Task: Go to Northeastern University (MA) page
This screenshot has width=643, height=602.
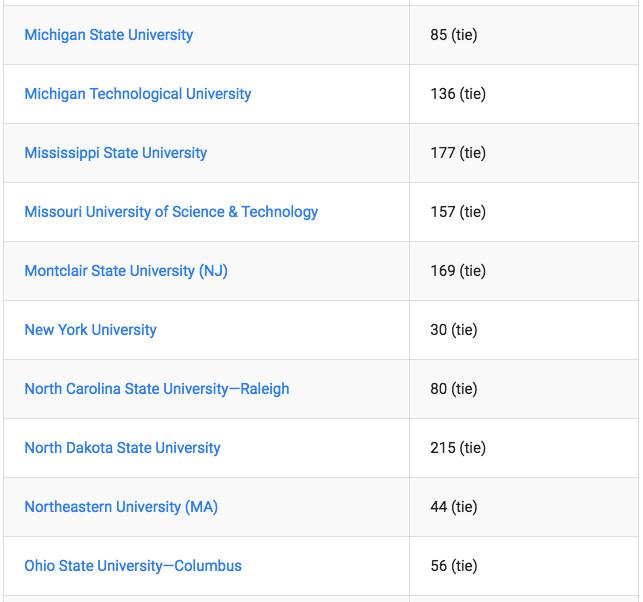Action: click(121, 507)
